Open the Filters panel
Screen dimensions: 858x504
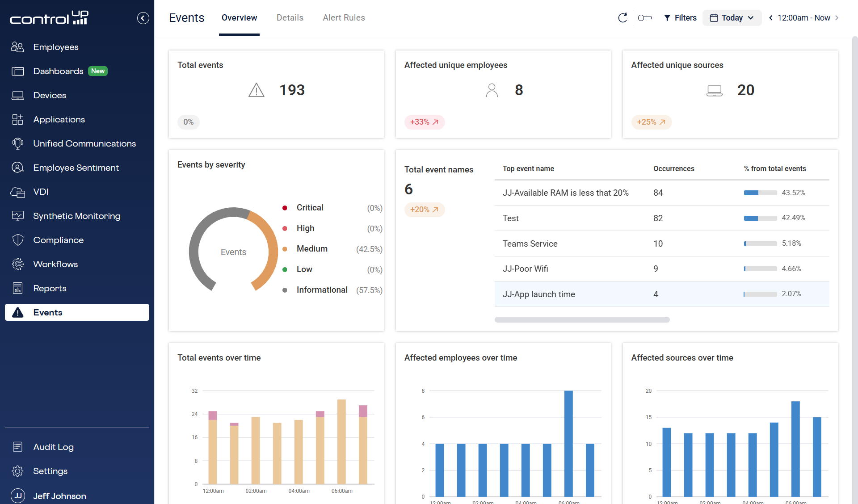(x=680, y=18)
